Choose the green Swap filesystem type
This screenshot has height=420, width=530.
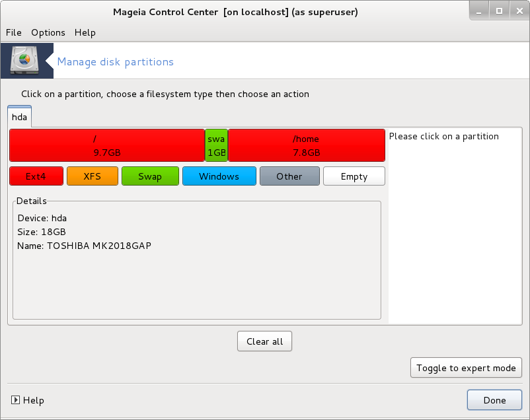(150, 176)
